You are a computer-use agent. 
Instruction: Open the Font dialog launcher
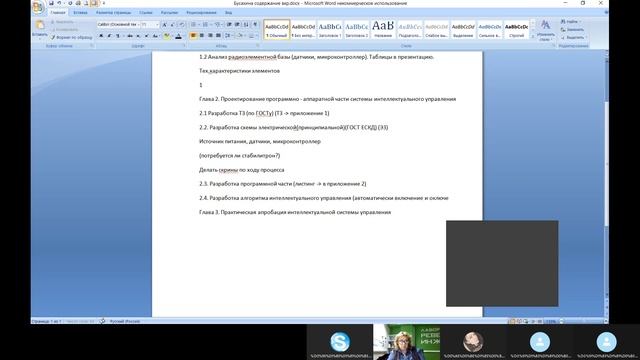tap(184, 46)
